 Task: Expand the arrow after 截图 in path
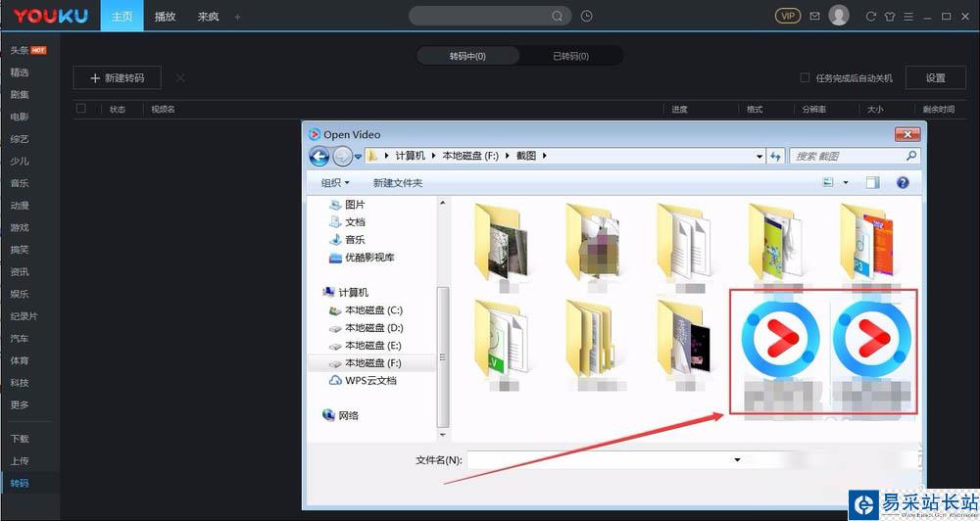[x=544, y=156]
